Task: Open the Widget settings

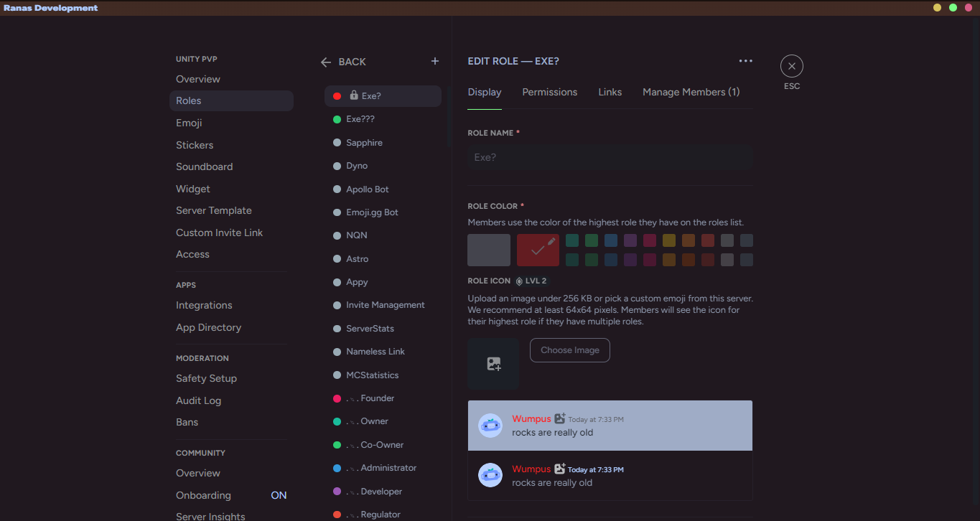Action: pyautogui.click(x=231, y=189)
